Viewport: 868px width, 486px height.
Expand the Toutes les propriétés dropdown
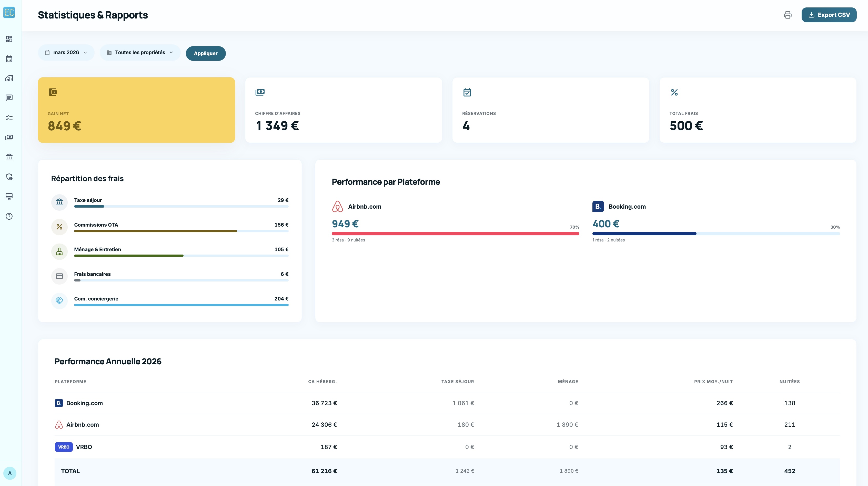coord(140,53)
